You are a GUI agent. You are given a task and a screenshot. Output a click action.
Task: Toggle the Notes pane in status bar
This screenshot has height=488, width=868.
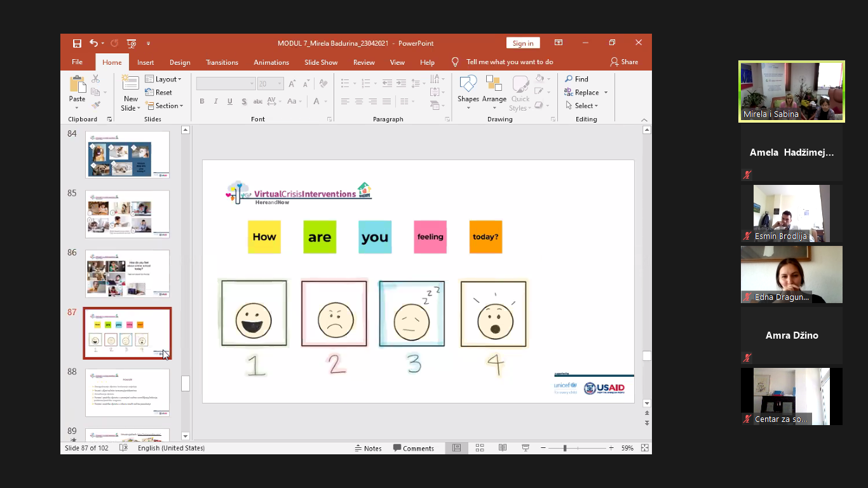[x=368, y=448]
